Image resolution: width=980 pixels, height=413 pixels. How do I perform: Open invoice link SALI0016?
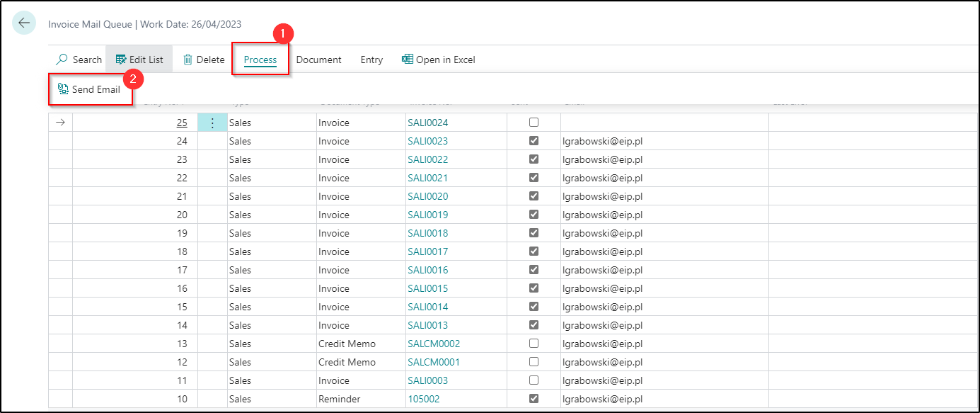(427, 270)
